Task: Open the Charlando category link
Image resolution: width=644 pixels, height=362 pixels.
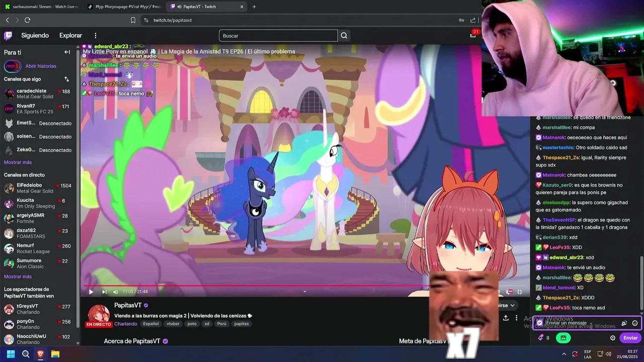Action: 126,324
